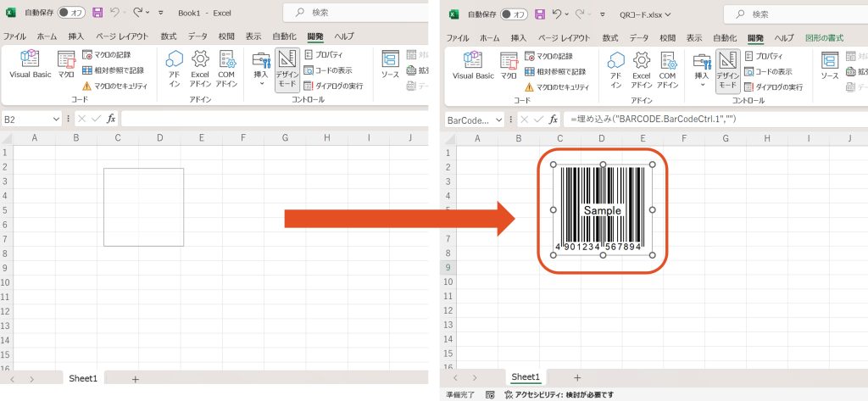Screen dimensions: 868x401
Task: Open COM アドイン in Book1 window
Action: point(226,68)
